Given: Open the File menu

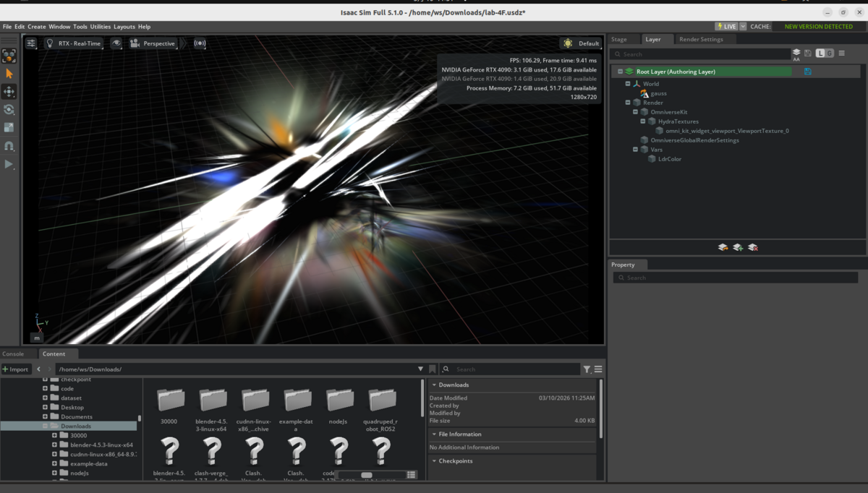Looking at the screenshot, I should [7, 27].
